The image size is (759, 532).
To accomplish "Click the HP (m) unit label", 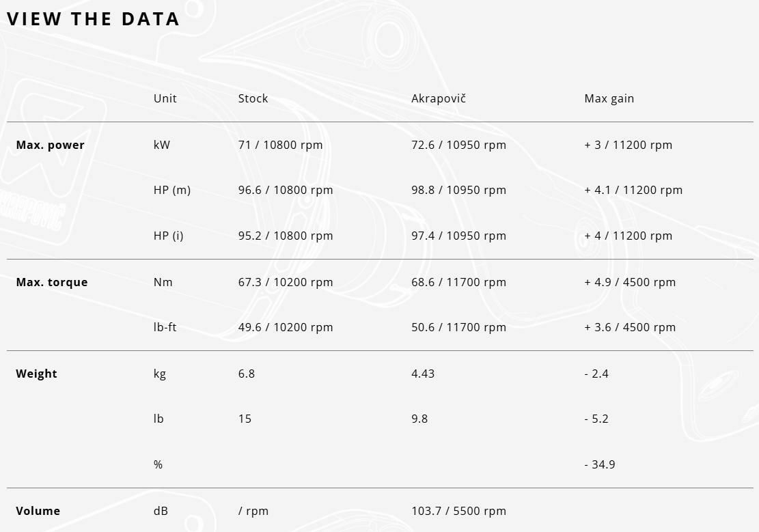I will (x=171, y=190).
